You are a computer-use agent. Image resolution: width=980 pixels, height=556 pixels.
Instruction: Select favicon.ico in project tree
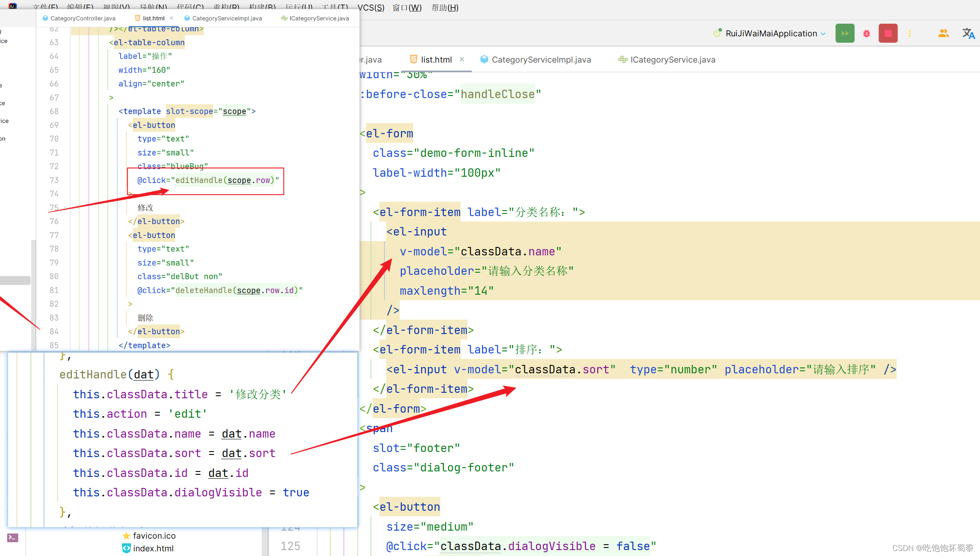[154, 536]
